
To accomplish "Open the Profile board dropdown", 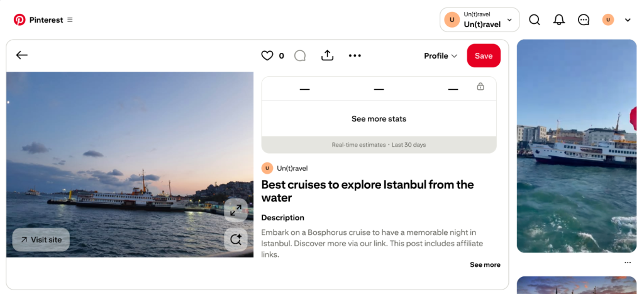I will point(441,56).
